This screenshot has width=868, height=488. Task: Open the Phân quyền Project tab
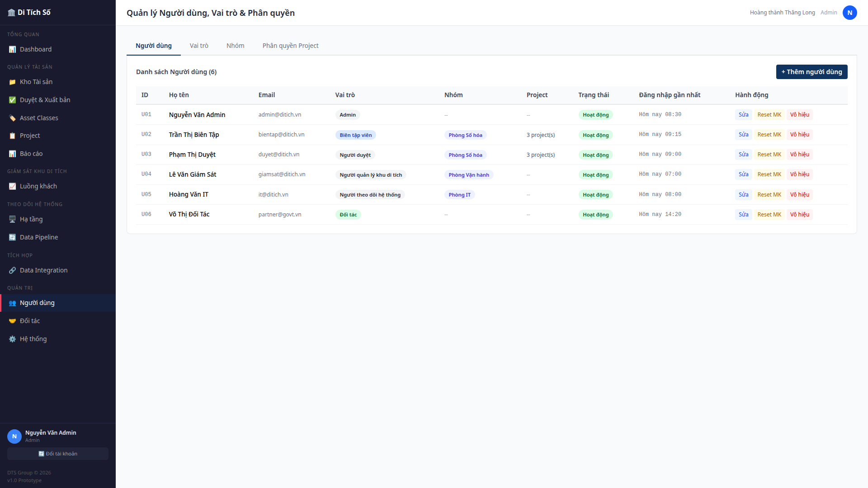coord(290,46)
